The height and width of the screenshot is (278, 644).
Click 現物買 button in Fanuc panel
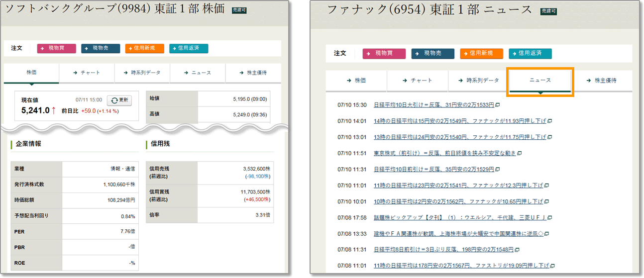[384, 53]
